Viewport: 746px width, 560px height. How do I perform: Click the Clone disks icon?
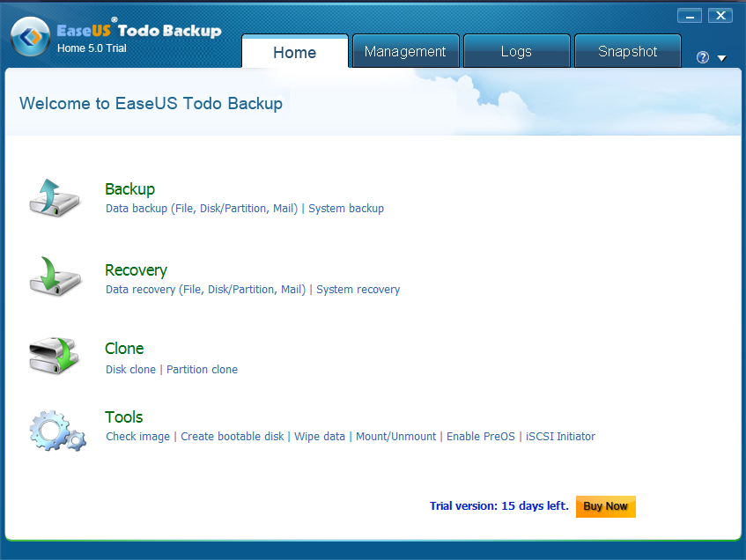click(55, 355)
